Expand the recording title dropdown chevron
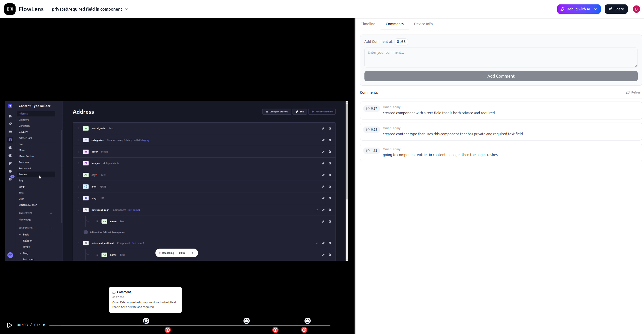Viewport: 644px width, 334px height. point(126,9)
